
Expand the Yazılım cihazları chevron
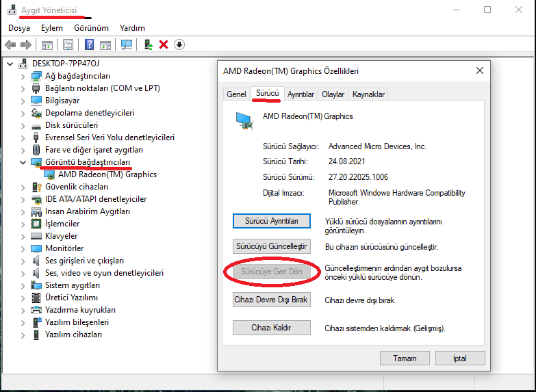pos(23,335)
